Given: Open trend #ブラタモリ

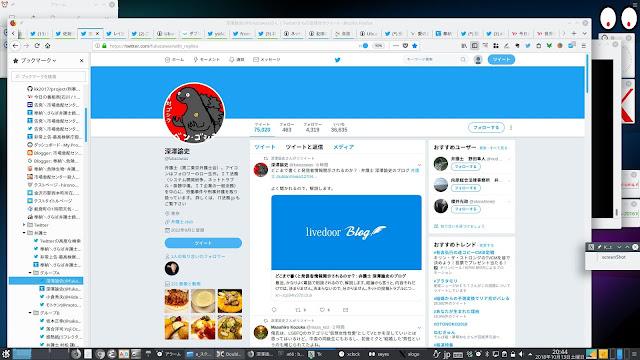Looking at the screenshot, I should (445, 281).
